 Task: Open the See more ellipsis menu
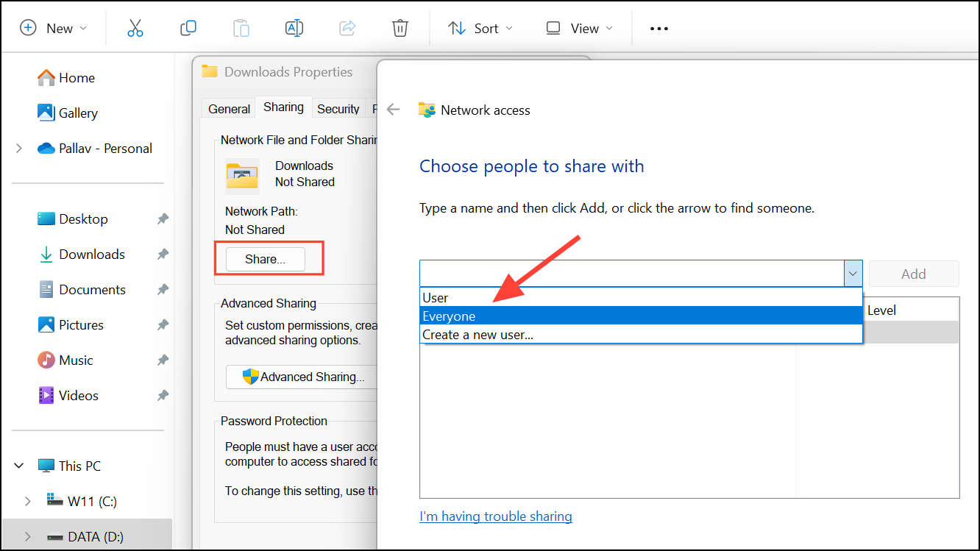[658, 28]
